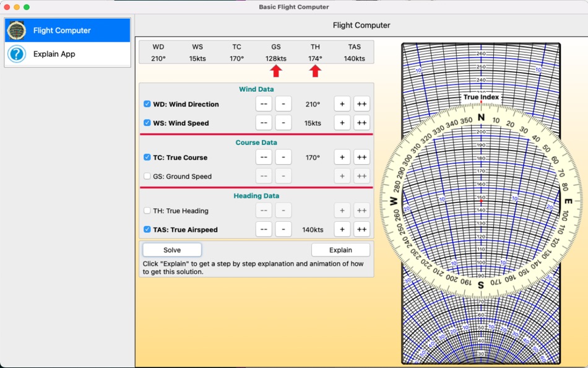Click the Solve button
The image size is (588, 368).
point(172,250)
